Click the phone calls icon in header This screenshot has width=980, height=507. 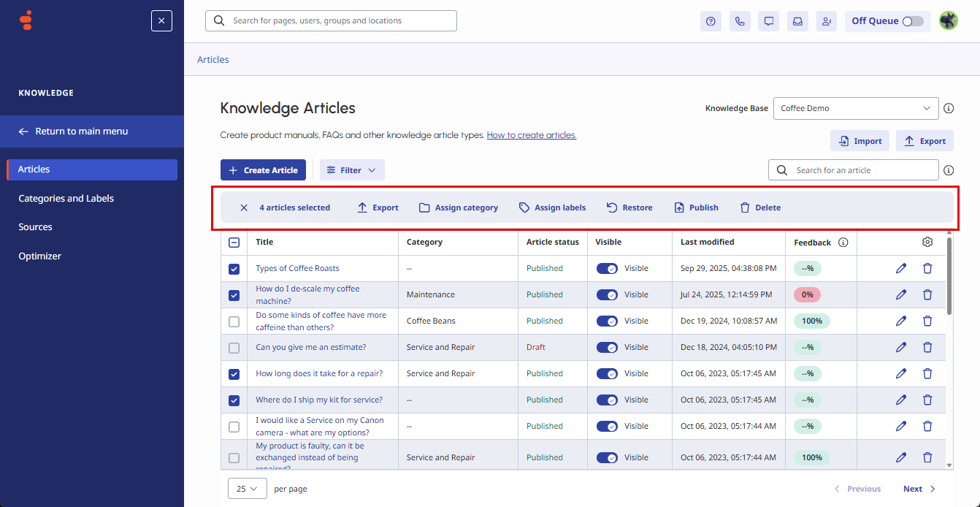pyautogui.click(x=740, y=21)
